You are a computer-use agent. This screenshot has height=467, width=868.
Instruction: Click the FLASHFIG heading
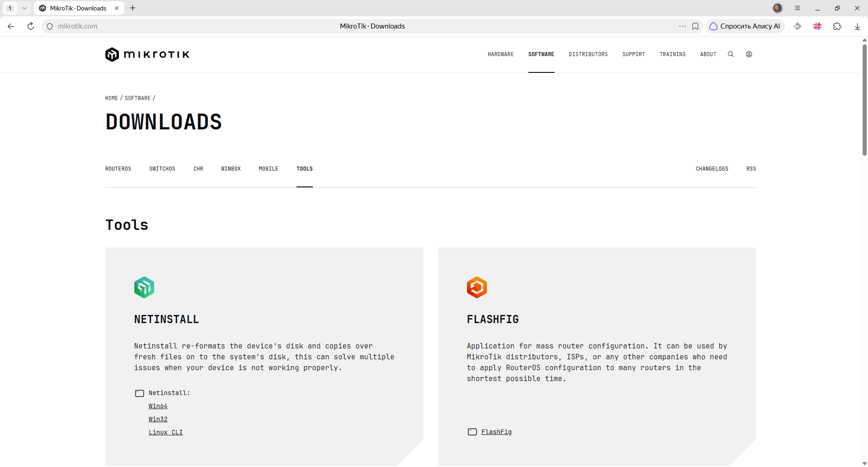coord(493,319)
